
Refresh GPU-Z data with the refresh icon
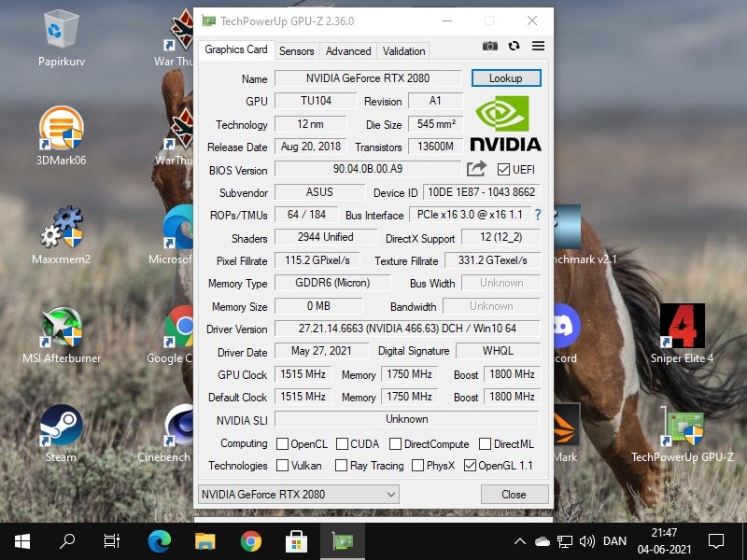coord(514,46)
